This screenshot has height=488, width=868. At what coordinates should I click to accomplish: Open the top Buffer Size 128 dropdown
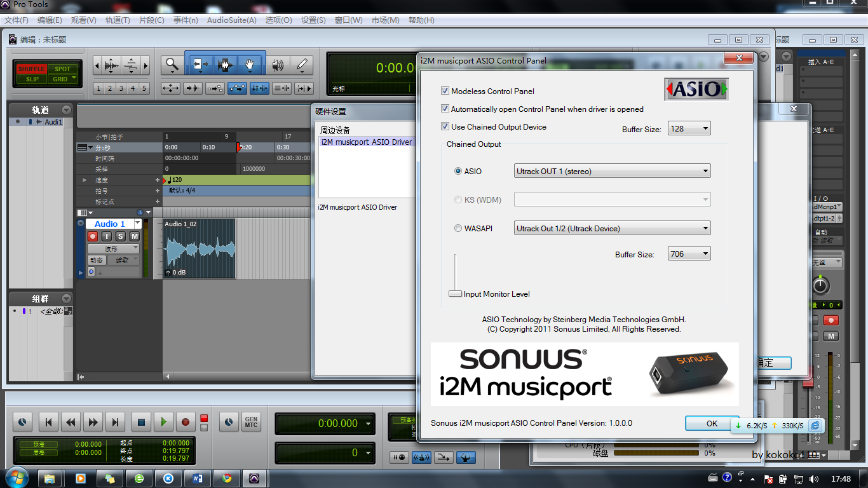(x=689, y=128)
